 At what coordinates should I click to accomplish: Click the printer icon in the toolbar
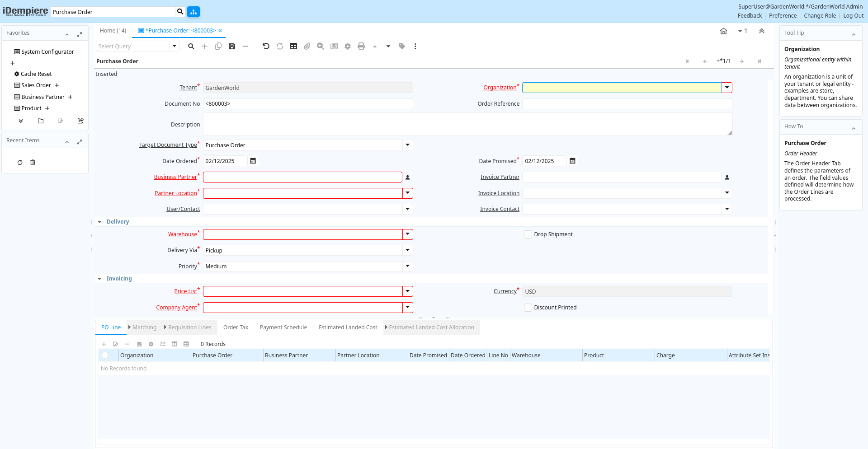361,46
